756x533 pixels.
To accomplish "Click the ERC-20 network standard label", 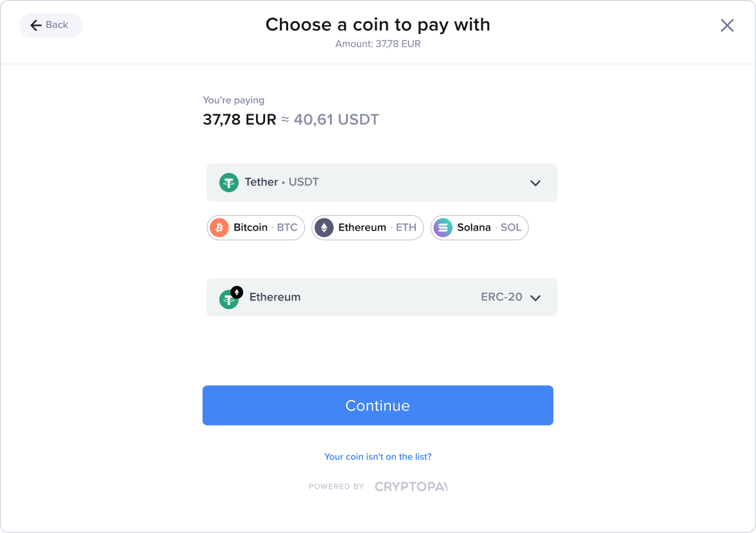I will click(x=501, y=297).
